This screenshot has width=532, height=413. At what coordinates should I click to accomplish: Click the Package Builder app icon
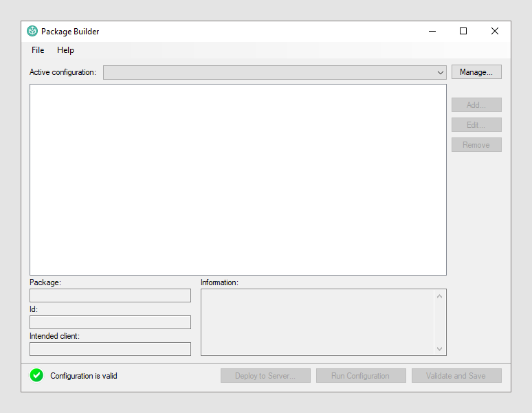coord(32,31)
